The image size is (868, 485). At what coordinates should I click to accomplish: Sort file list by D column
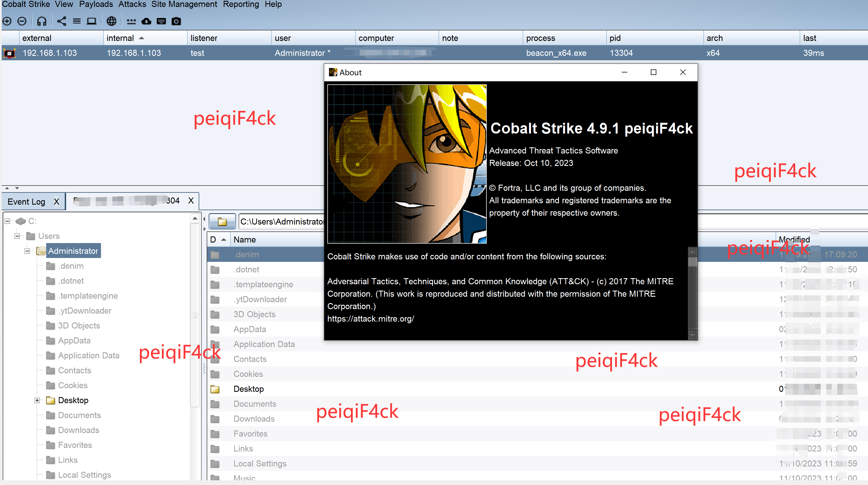[218, 239]
